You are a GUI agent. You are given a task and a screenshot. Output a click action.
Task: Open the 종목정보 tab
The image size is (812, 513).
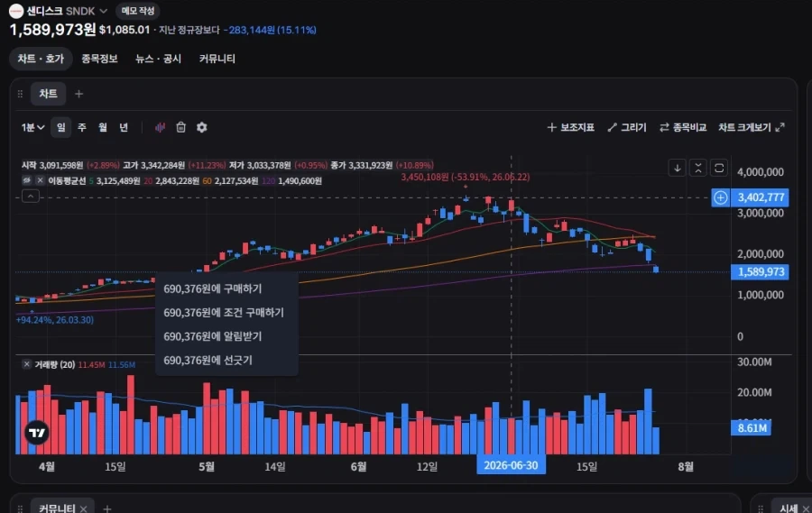coord(99,59)
